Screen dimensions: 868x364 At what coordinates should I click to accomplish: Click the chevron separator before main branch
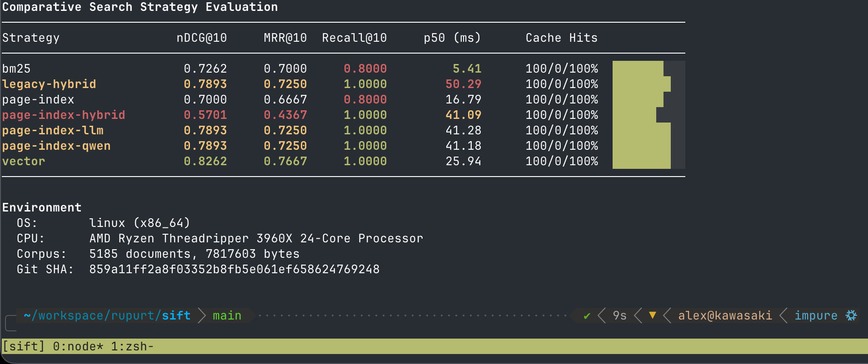[x=202, y=315]
